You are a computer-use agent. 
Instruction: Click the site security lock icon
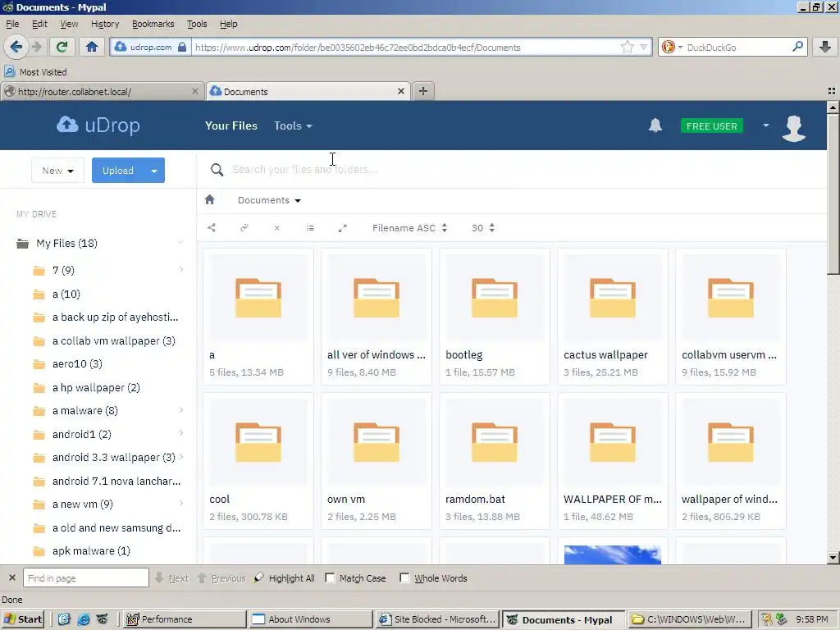(182, 47)
